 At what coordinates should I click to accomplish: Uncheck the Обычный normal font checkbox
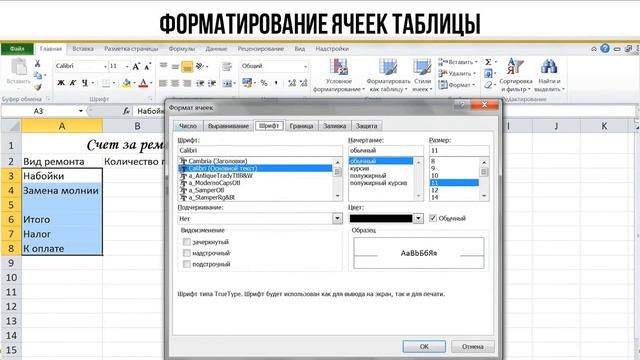tap(433, 218)
